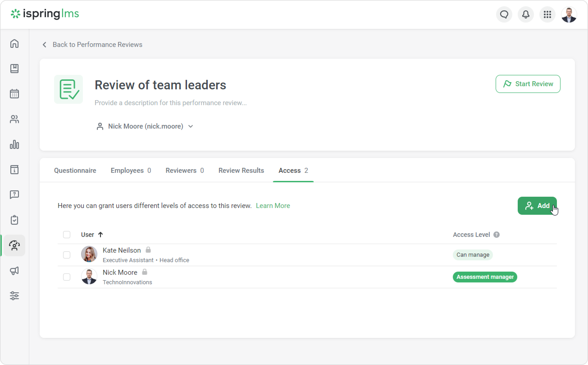Click the Start Review button
The width and height of the screenshot is (588, 365).
pos(528,84)
